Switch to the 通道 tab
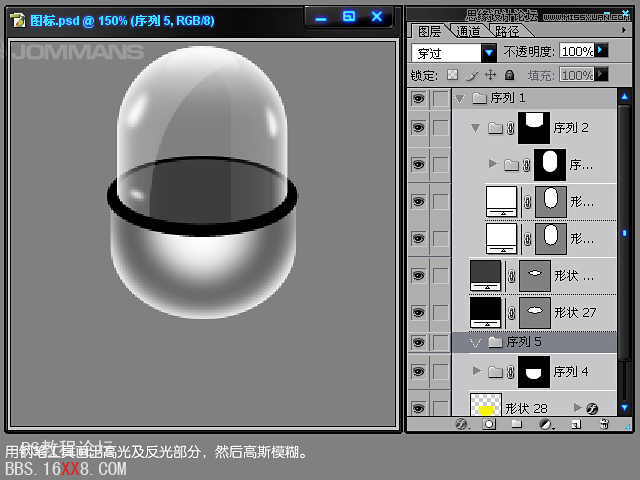Screen dimensions: 640x480 coord(468,31)
